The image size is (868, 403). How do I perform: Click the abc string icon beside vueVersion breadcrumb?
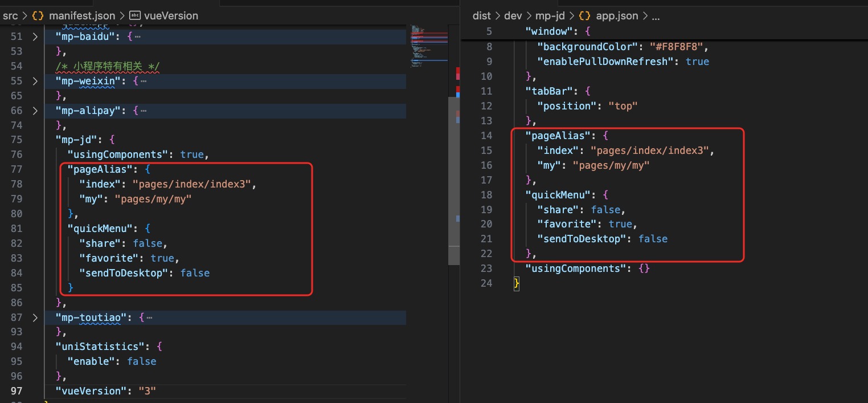pyautogui.click(x=136, y=16)
